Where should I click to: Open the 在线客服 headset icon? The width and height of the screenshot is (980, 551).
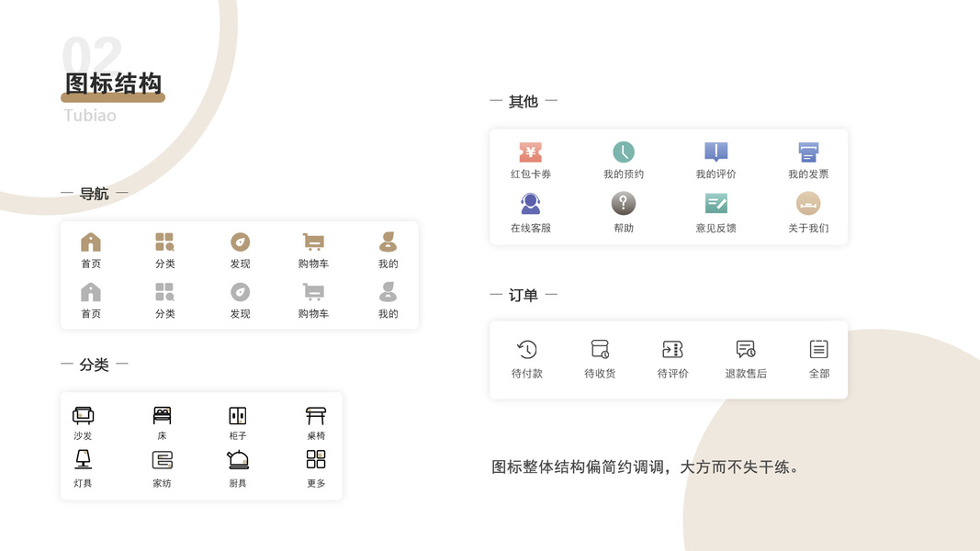(531, 204)
